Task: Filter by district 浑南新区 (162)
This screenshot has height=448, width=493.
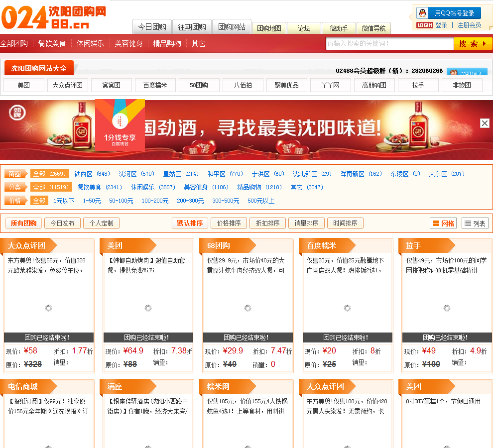Action: tap(361, 174)
